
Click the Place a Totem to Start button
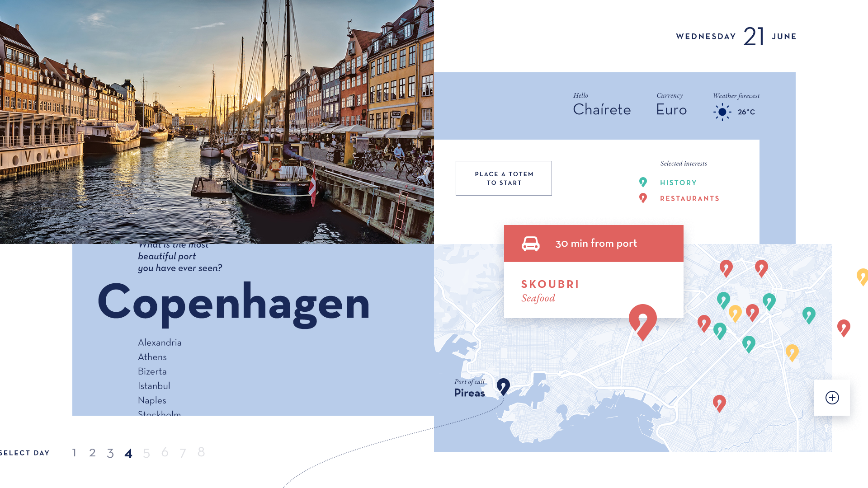click(504, 178)
